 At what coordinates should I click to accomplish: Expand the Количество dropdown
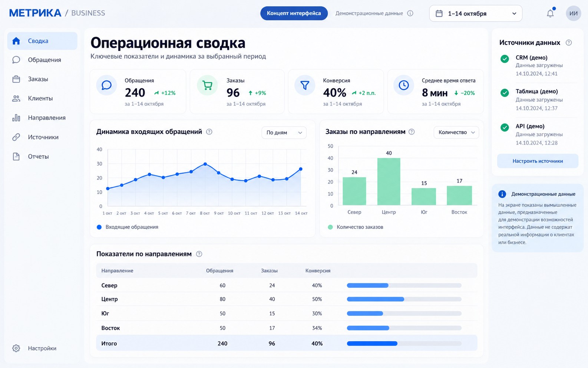coord(456,132)
